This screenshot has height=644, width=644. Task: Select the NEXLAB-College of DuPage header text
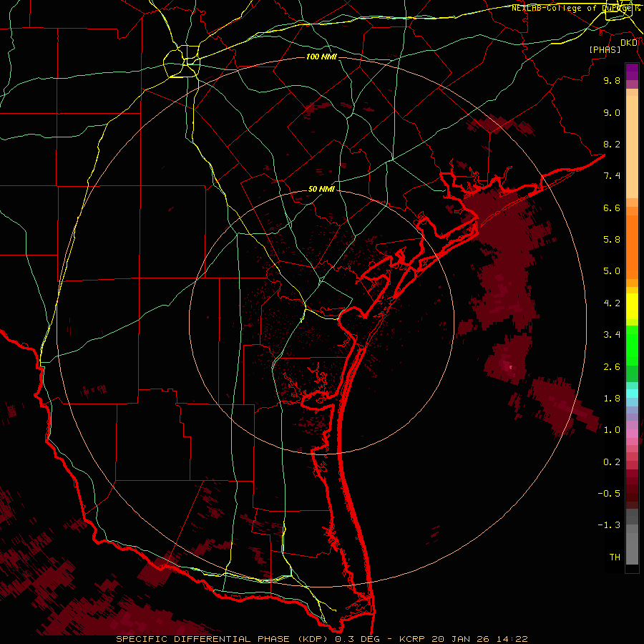[575, 8]
